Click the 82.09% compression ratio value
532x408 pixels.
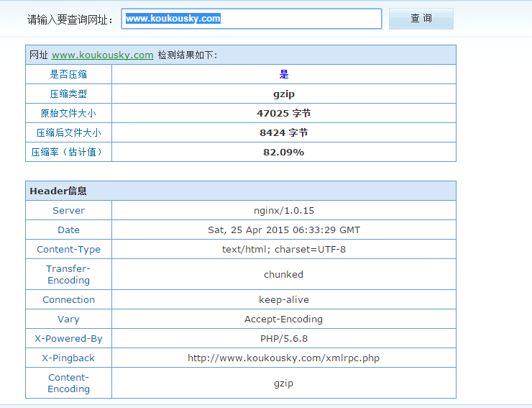tap(284, 153)
